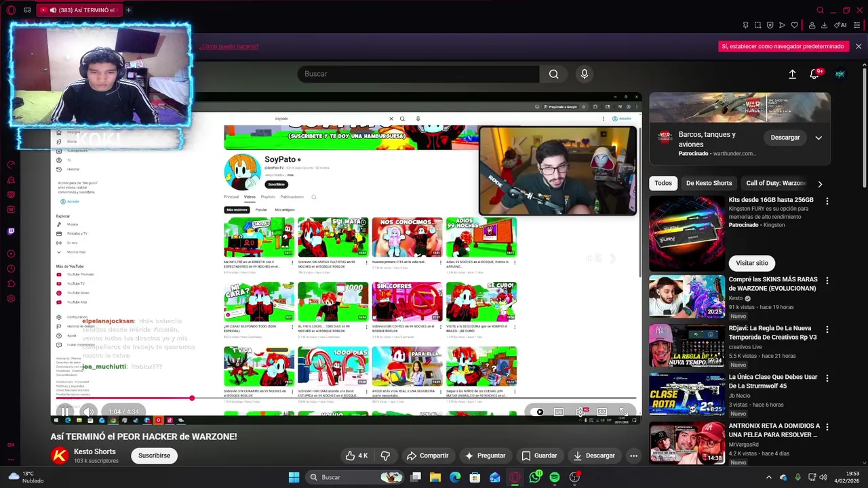Open Compré las SKINS MÁS RARAS thumbnail
868x488 pixels.
(687, 296)
